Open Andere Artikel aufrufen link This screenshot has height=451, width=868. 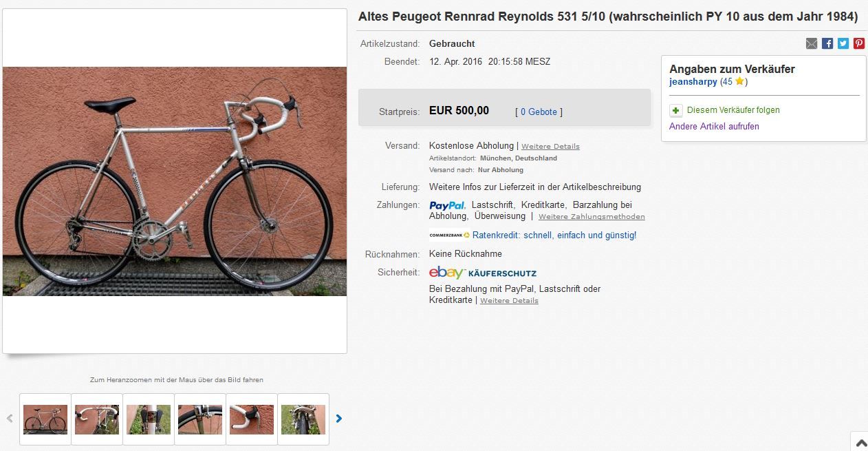(x=714, y=127)
